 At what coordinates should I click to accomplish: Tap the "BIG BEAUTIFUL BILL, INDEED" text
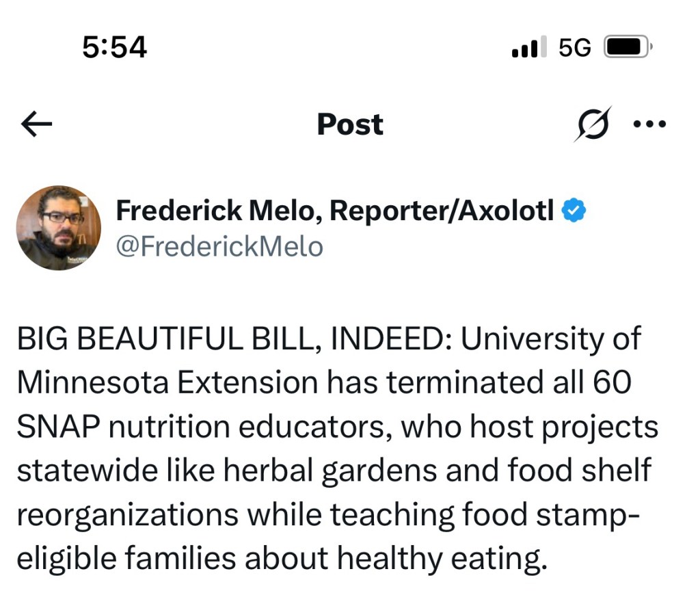(x=230, y=340)
